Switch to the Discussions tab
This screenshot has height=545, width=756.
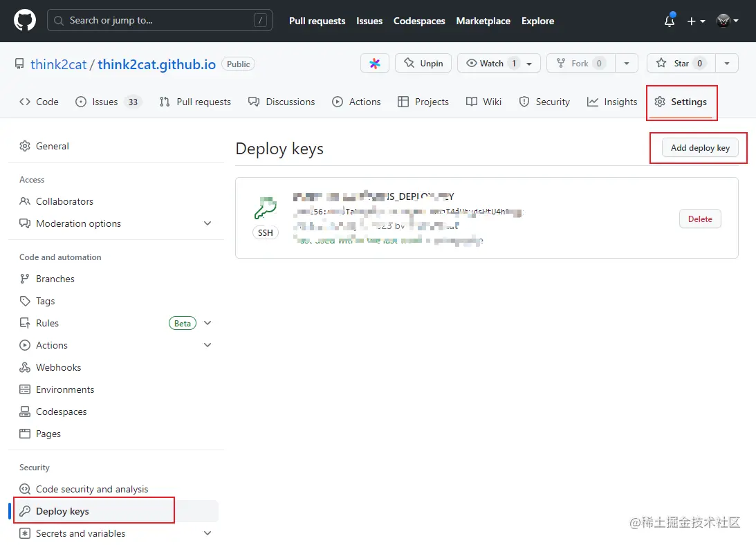pos(282,102)
